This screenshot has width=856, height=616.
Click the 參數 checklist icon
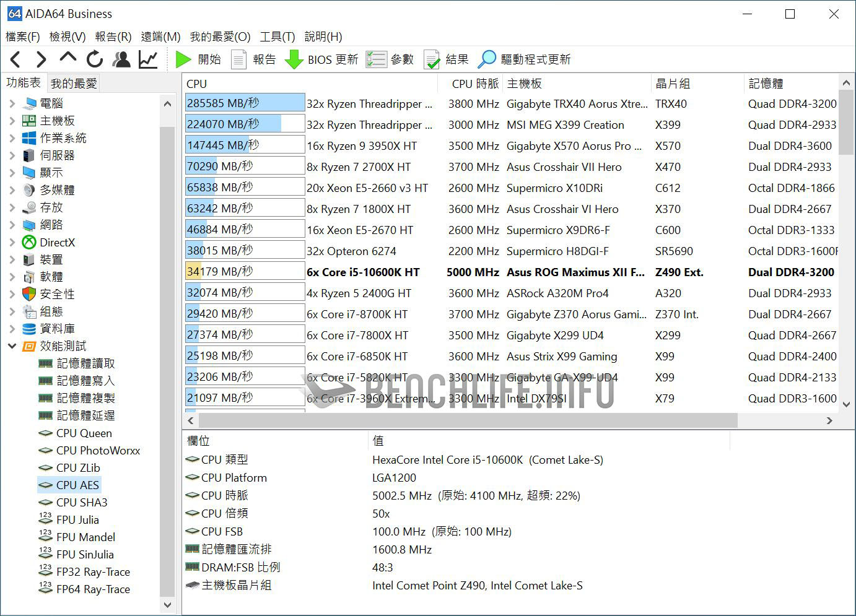(376, 59)
